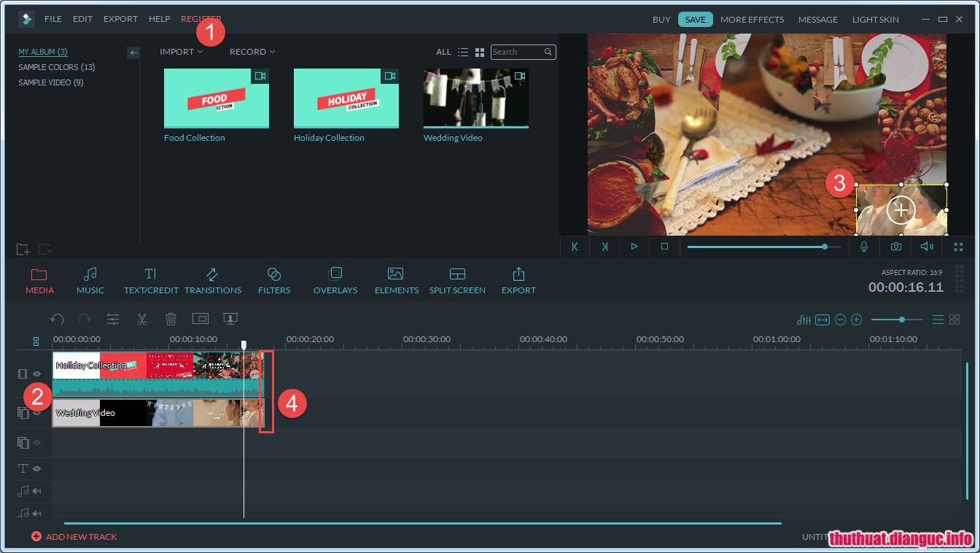
Task: Add a new media folder
Action: tap(23, 249)
